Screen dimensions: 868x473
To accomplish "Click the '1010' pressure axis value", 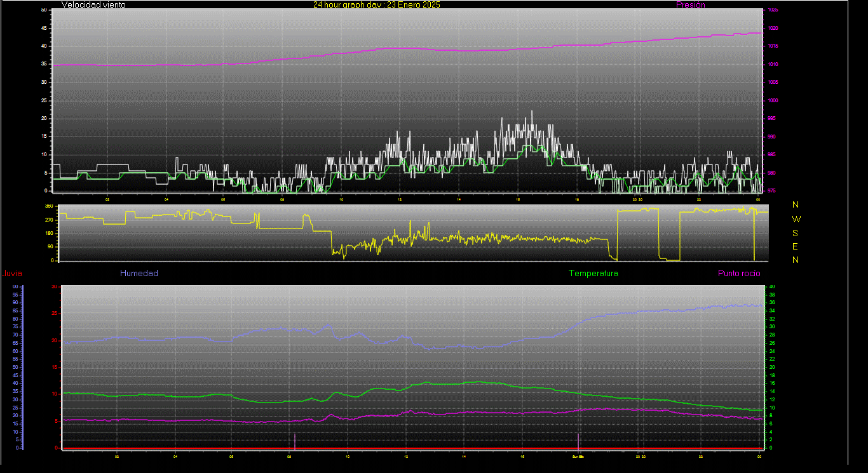I will click(x=772, y=65).
